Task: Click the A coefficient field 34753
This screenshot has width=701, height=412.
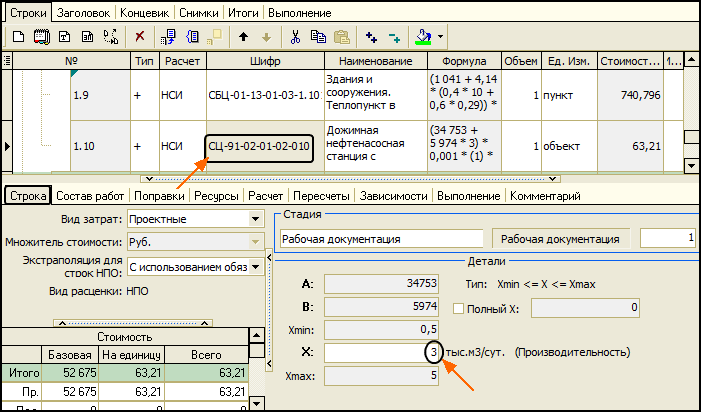Action: (x=381, y=283)
